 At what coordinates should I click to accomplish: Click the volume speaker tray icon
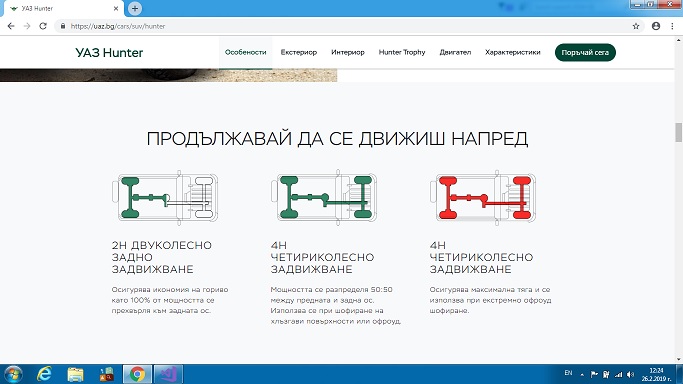630,374
